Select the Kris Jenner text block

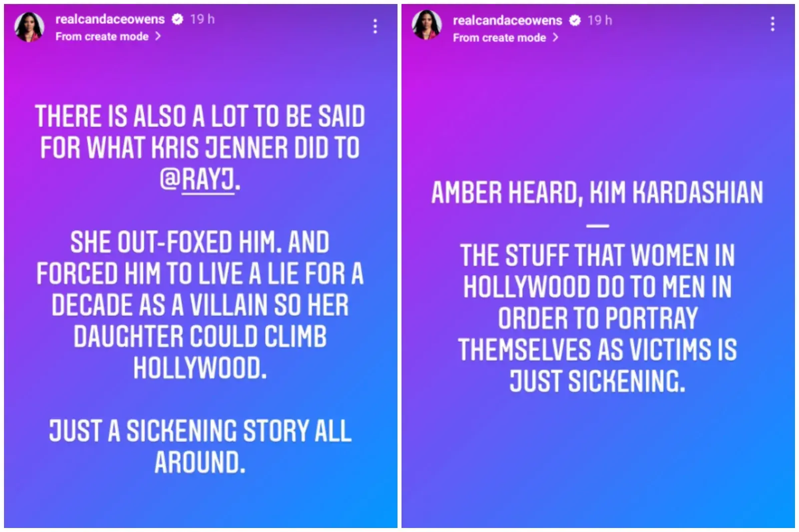[x=200, y=145]
